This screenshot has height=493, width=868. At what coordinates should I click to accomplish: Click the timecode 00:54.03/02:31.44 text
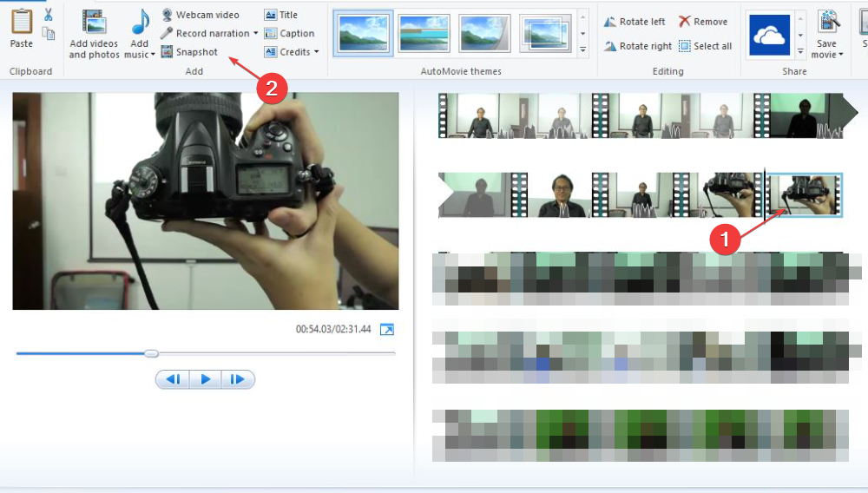pyautogui.click(x=333, y=329)
